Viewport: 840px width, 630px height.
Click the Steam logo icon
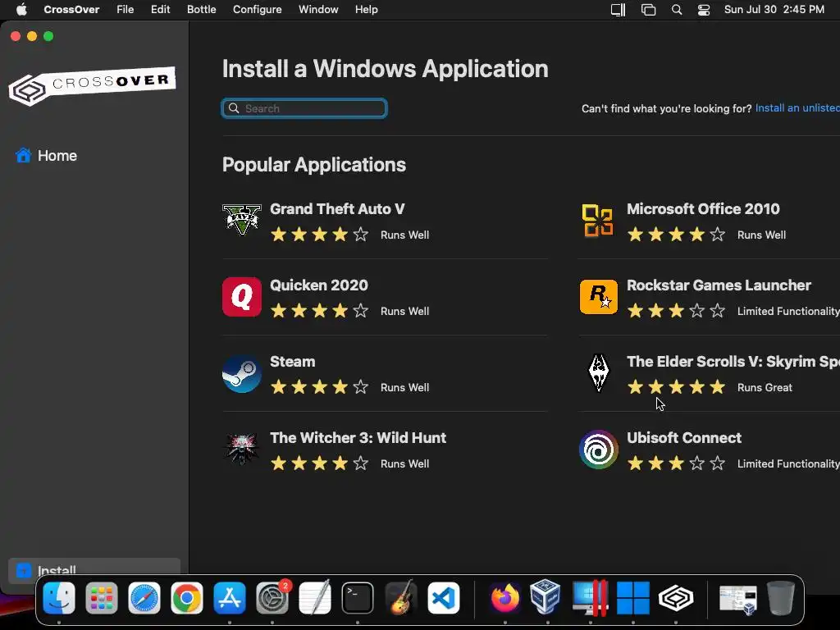coord(242,373)
